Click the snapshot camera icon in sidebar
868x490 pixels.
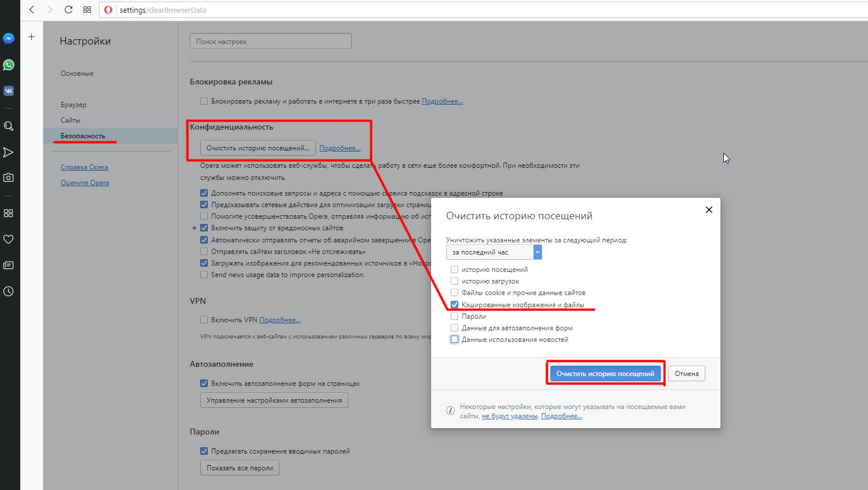coord(9,178)
